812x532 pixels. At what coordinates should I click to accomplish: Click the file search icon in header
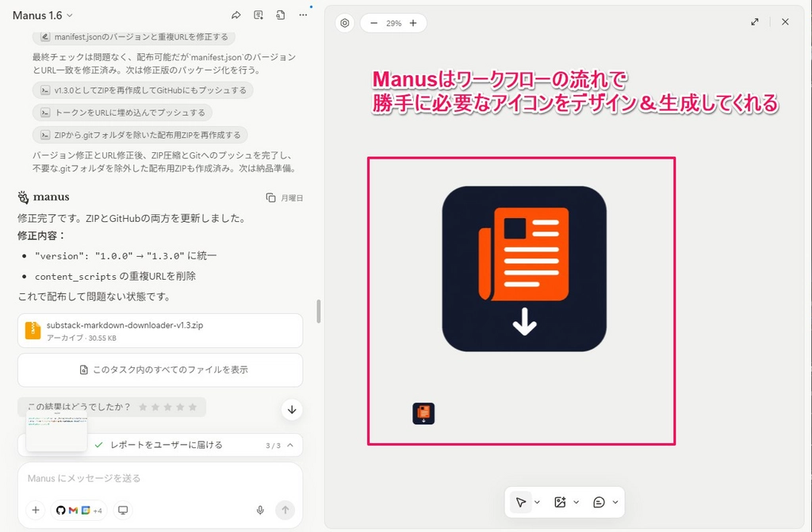coord(281,15)
